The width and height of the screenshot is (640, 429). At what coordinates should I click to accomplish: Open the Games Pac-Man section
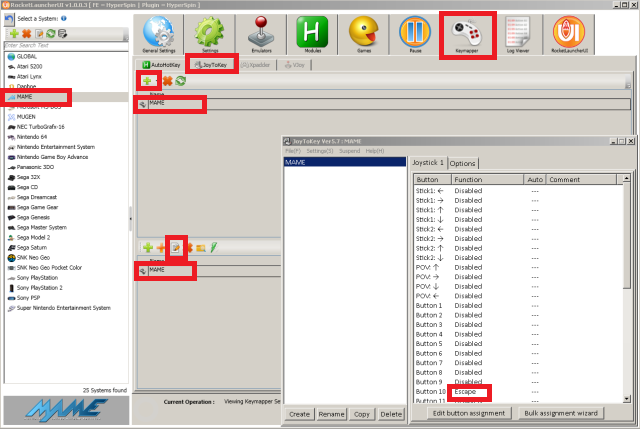pos(364,35)
